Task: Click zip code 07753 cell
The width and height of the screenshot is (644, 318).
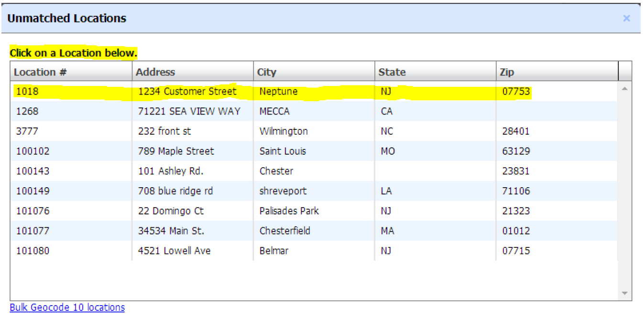Action: (x=516, y=91)
